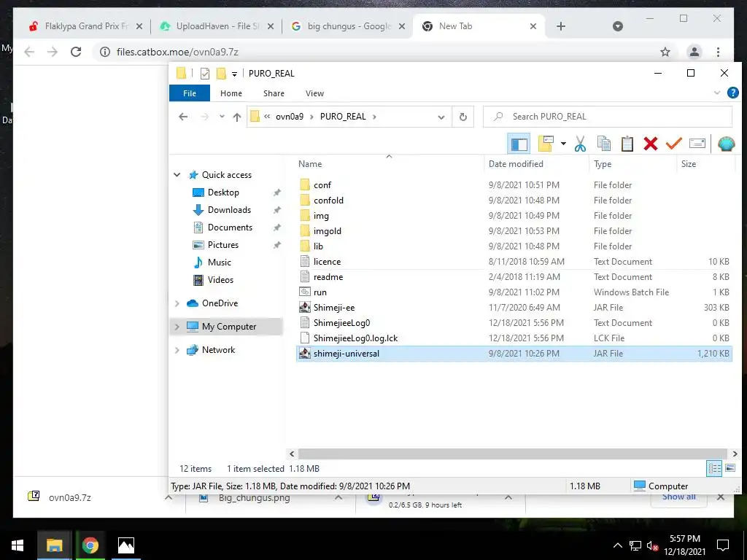Close the UploadHaven Chrome tab
The height and width of the screenshot is (560, 747).
tap(270, 26)
